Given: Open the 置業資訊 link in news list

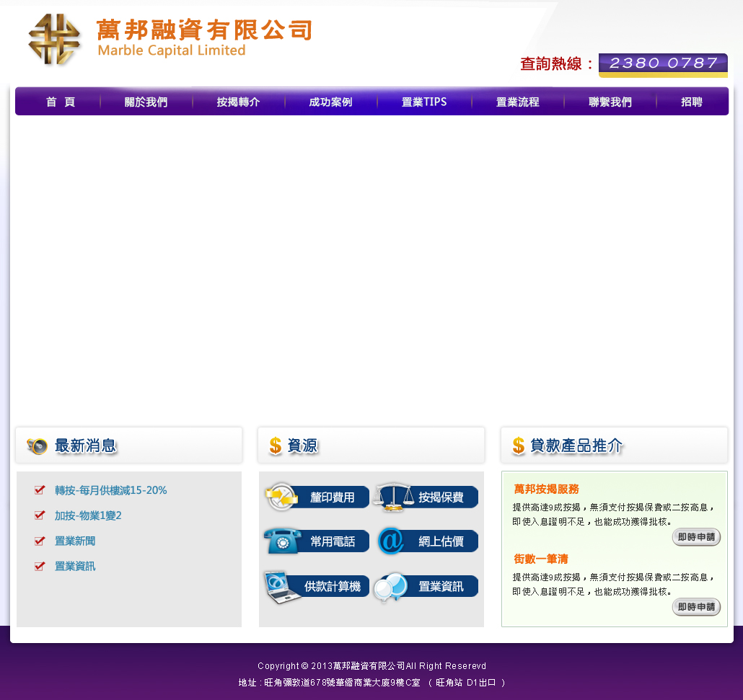Looking at the screenshot, I should 75,567.
